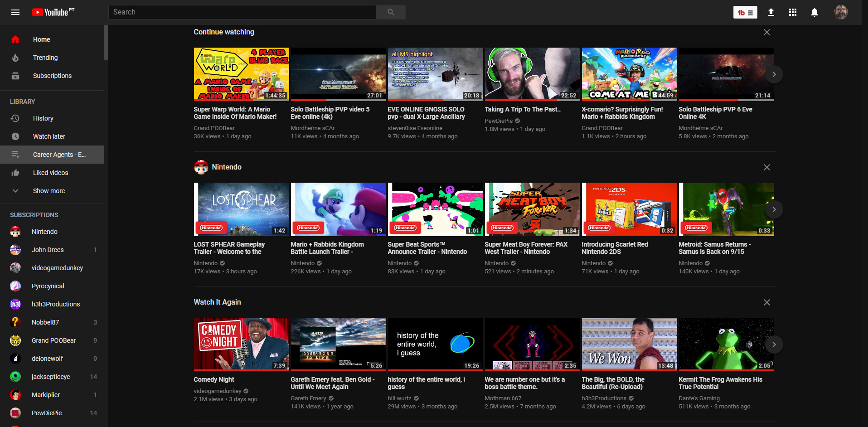Dismiss the Watch It Again section

coord(767,302)
